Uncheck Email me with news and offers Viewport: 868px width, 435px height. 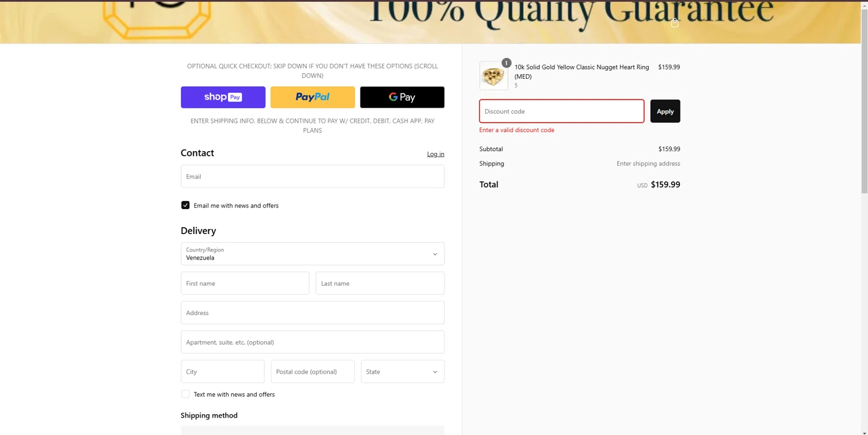[x=185, y=205]
